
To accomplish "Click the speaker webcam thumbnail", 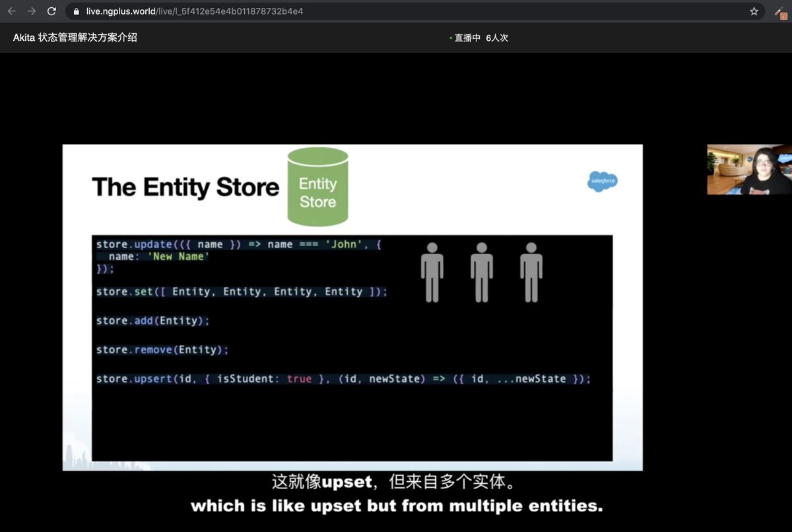I will [749, 170].
